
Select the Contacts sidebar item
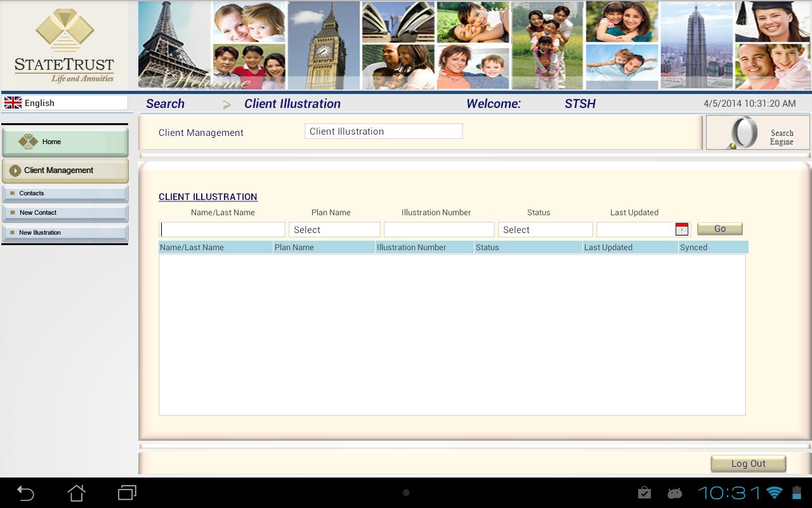[65, 193]
